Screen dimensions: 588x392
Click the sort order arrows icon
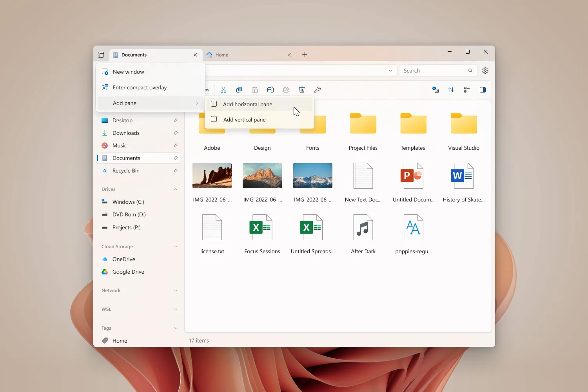pyautogui.click(x=451, y=90)
